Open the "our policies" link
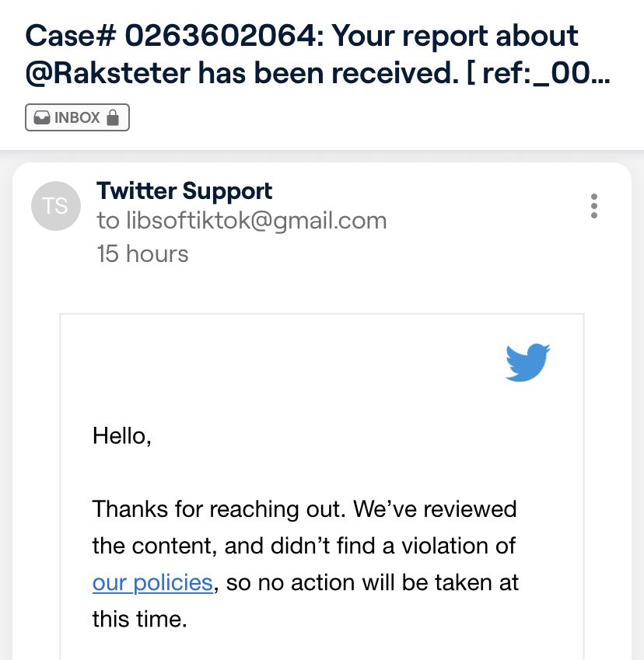644x660 pixels. (152, 582)
